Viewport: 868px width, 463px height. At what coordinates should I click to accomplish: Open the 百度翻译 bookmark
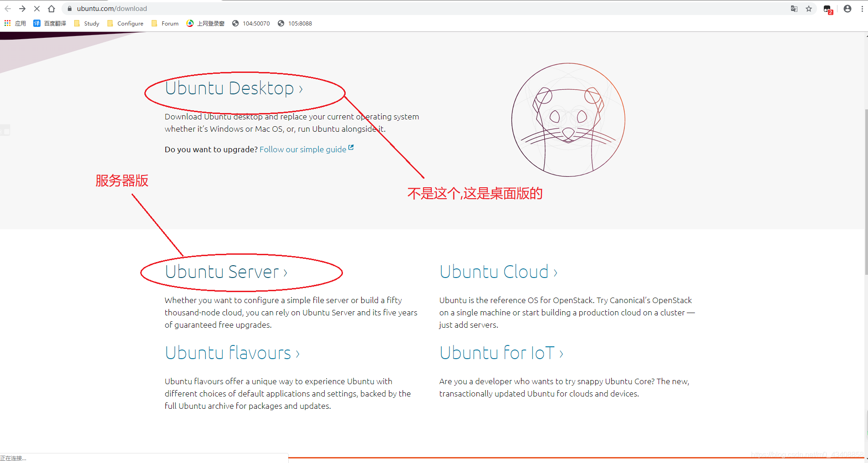50,23
